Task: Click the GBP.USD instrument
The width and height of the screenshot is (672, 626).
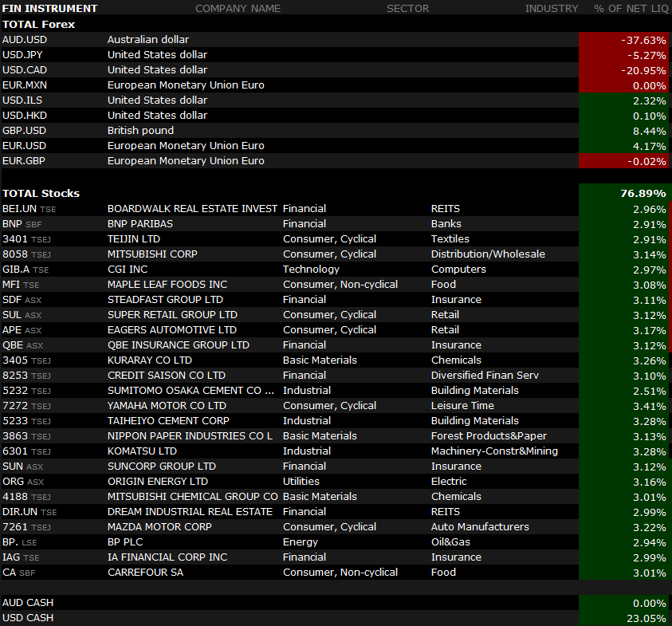Action: point(24,131)
